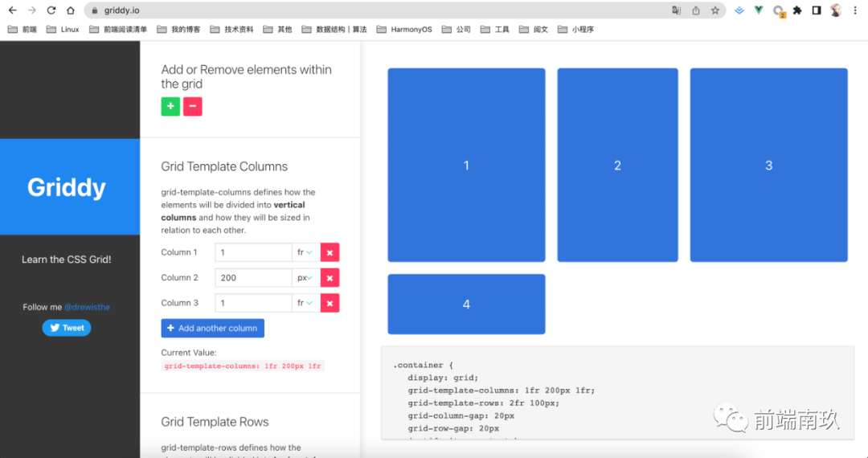
Task: Click the Grid Template Rows heading
Action: point(215,422)
